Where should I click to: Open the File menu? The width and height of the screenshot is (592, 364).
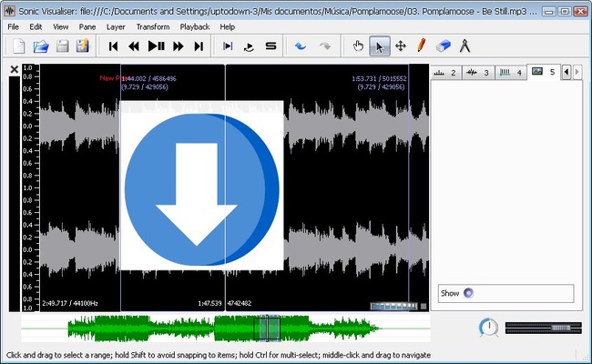(x=14, y=26)
